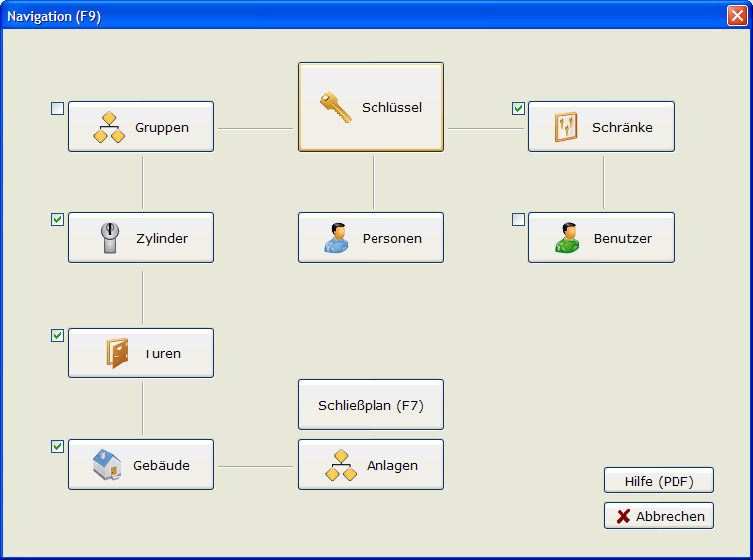Click the green user icon for Benutzer
Viewport: 753px width, 560px height.
pyautogui.click(x=567, y=238)
